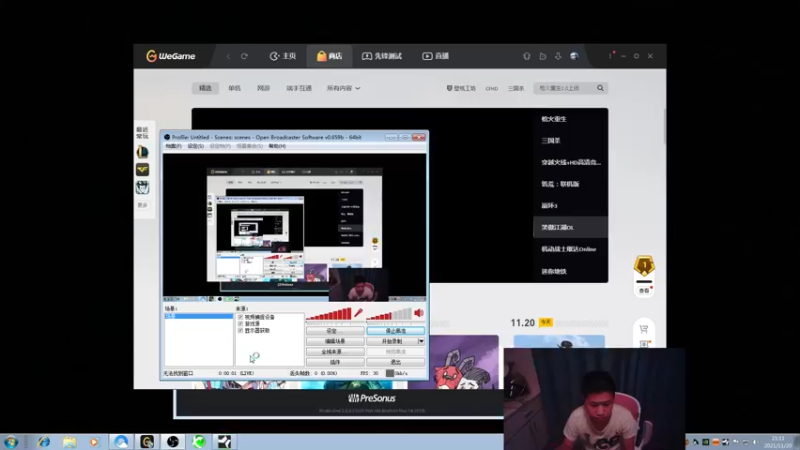The width and height of the screenshot is (800, 450).
Task: Go back with the WeGame back arrow
Action: click(x=228, y=56)
